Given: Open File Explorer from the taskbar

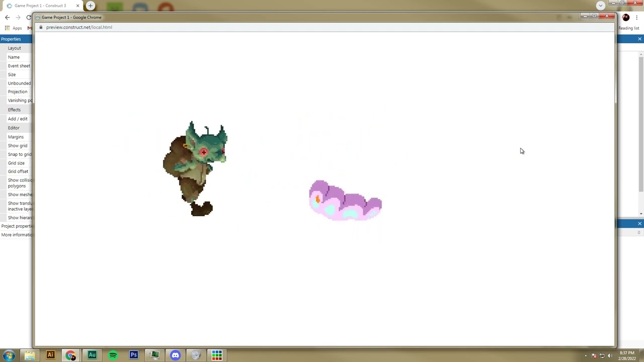Looking at the screenshot, I should pos(29,355).
